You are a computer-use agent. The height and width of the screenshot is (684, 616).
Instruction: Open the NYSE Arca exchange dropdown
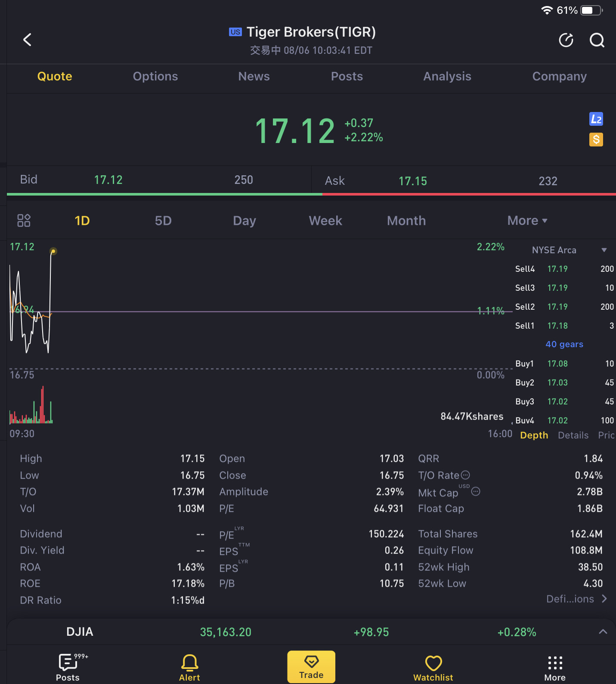point(569,250)
